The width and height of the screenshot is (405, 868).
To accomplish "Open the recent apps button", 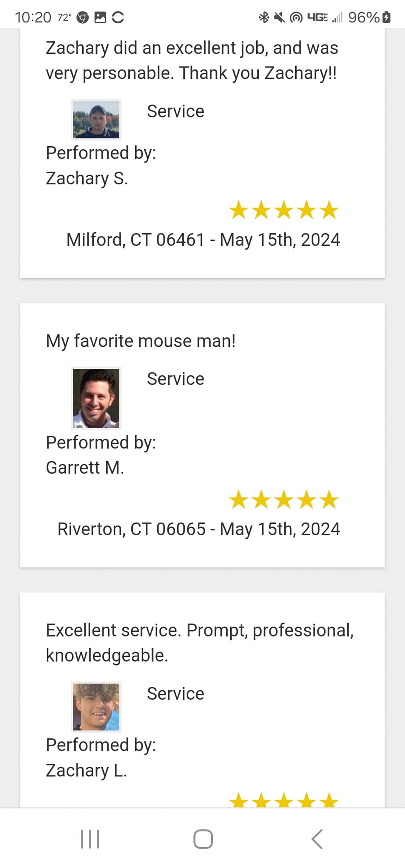I will coord(90,839).
